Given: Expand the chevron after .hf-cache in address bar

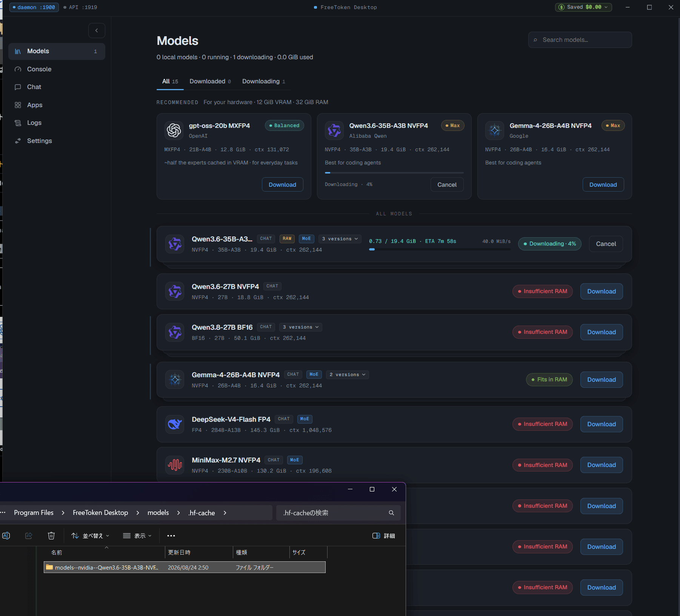Looking at the screenshot, I should pos(225,513).
